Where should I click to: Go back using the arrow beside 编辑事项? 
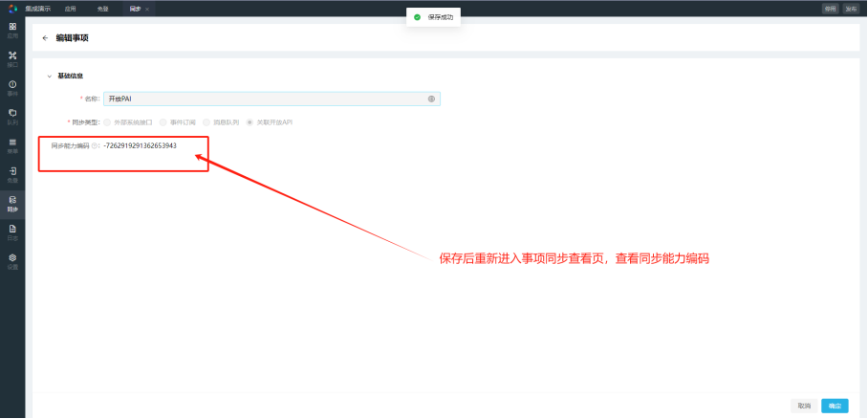tap(45, 38)
